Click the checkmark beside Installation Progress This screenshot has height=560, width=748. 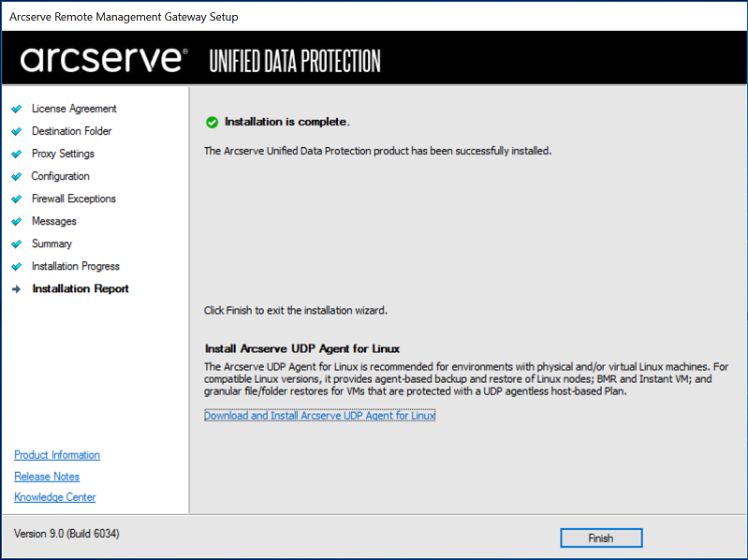coord(17,266)
